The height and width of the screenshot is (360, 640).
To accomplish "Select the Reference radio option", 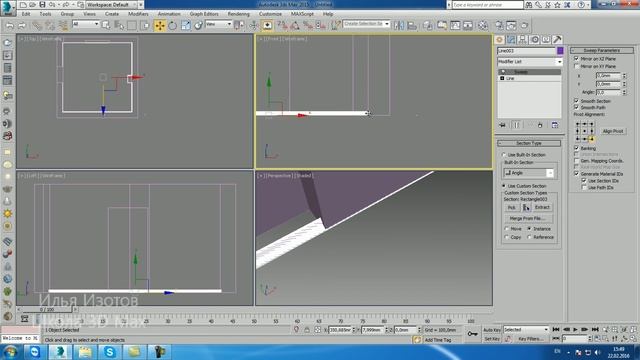I will click(x=529, y=237).
